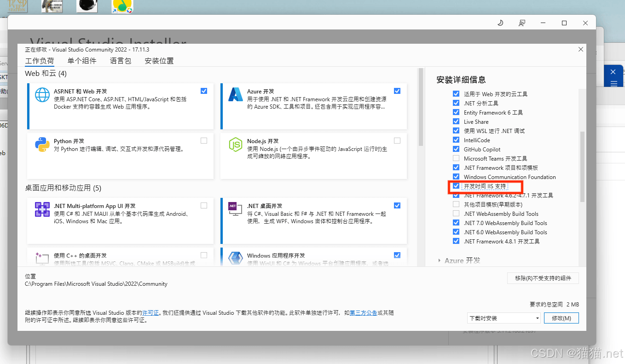
Task: Click the Python development snake icon
Action: (42, 144)
